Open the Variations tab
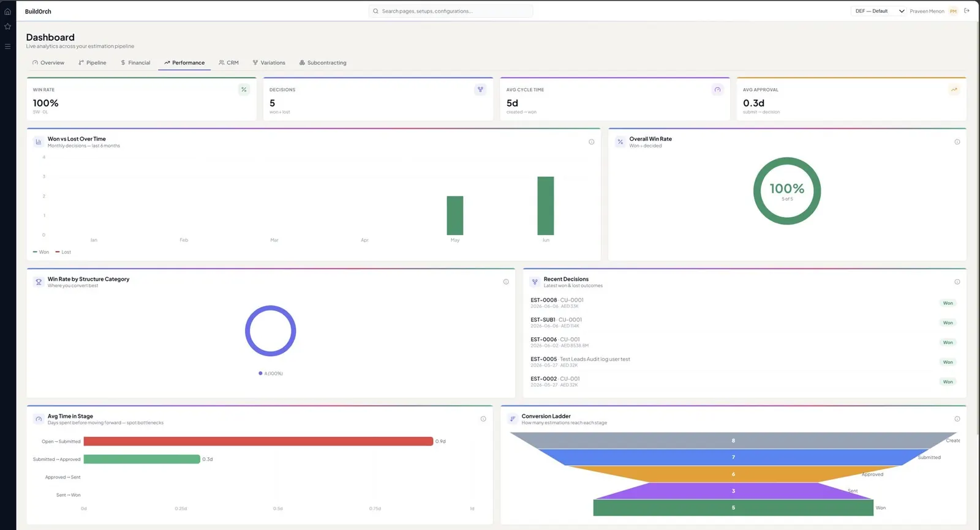The height and width of the screenshot is (530, 980). [269, 62]
